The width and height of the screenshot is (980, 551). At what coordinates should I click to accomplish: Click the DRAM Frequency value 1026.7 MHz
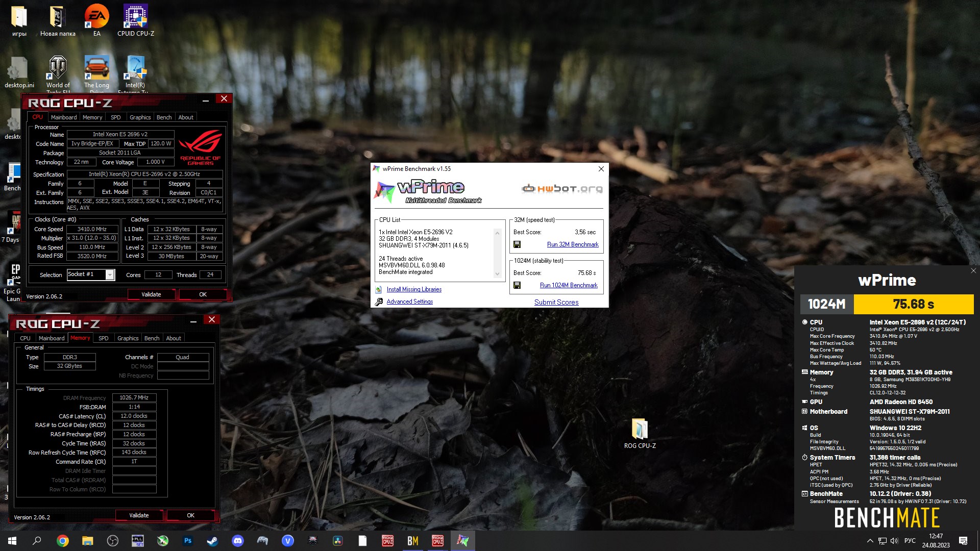click(134, 397)
